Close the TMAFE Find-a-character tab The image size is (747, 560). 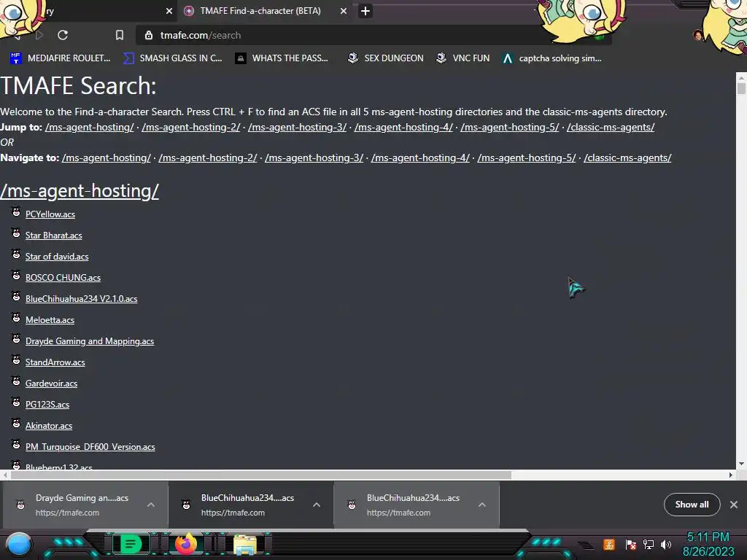344,11
